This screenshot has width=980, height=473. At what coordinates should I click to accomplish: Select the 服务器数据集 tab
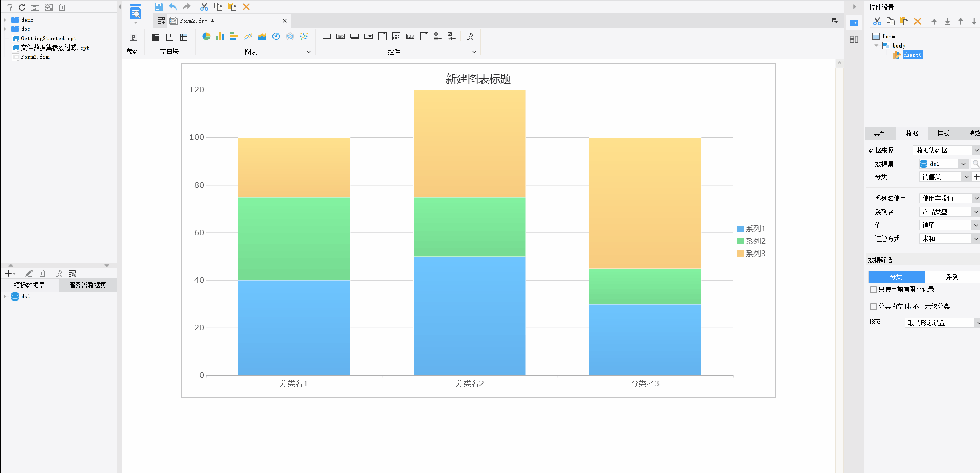pyautogui.click(x=88, y=285)
